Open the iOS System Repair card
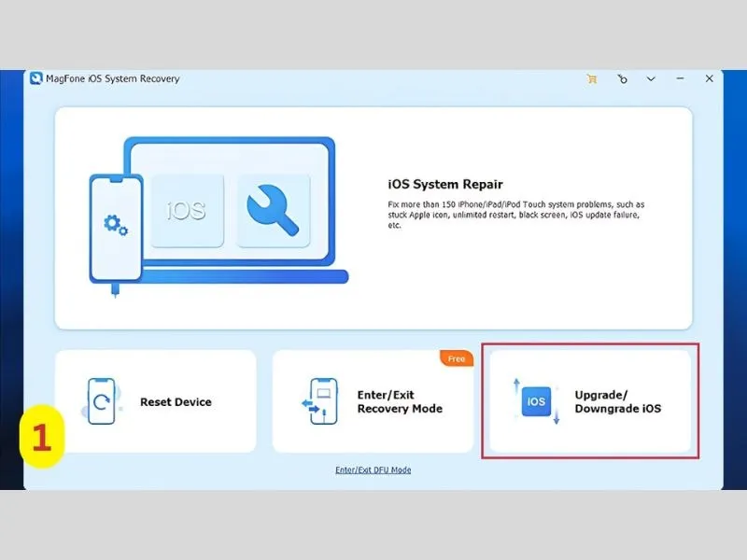747x560 pixels. click(x=373, y=218)
